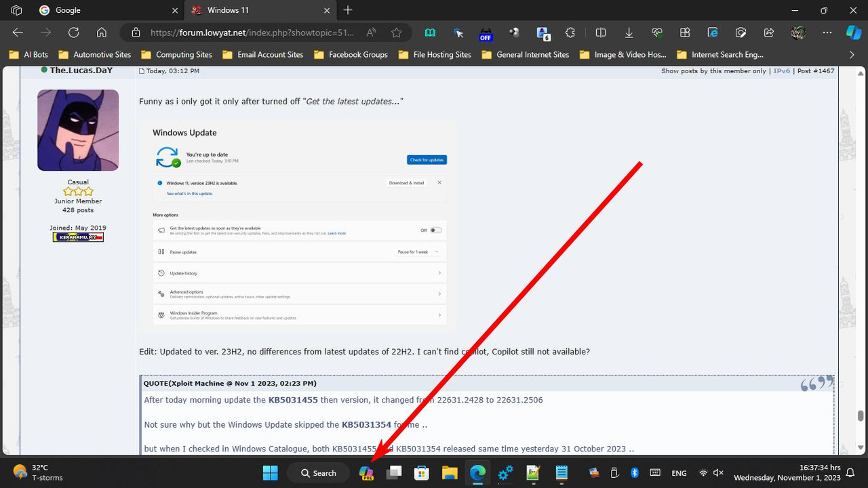This screenshot has height=488, width=868.
Task: Open the first KB5031354 link in quoted text
Action: tap(366, 425)
